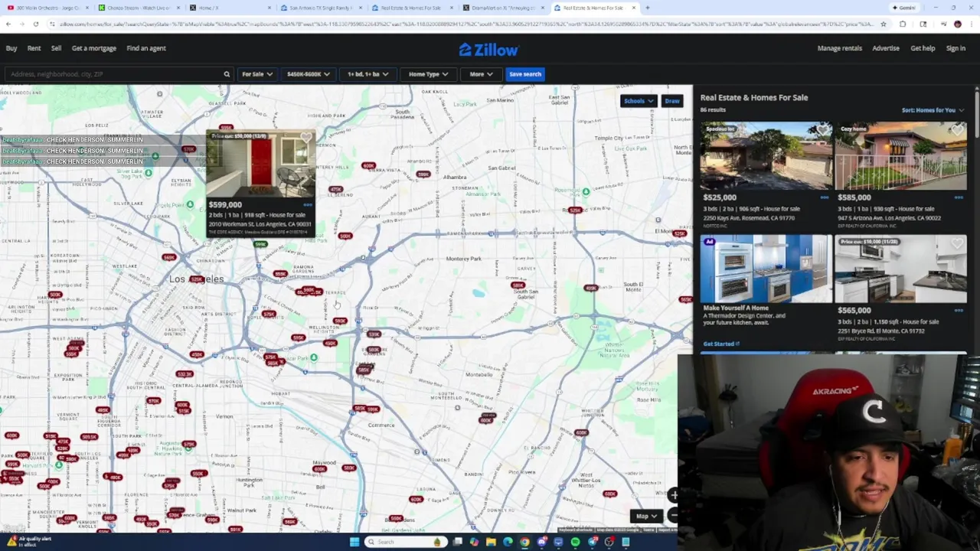Go back in browser history
Image resolution: width=980 pixels, height=551 pixels.
point(8,24)
